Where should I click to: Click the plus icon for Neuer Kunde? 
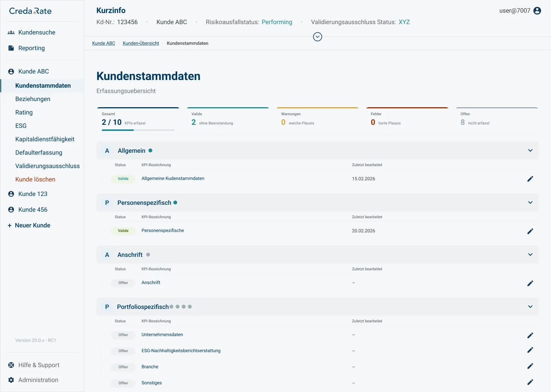click(10, 225)
